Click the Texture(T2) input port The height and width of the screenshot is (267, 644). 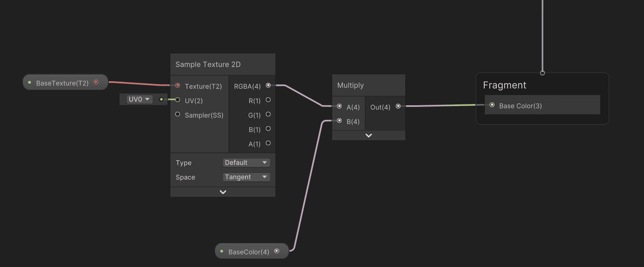tap(177, 85)
